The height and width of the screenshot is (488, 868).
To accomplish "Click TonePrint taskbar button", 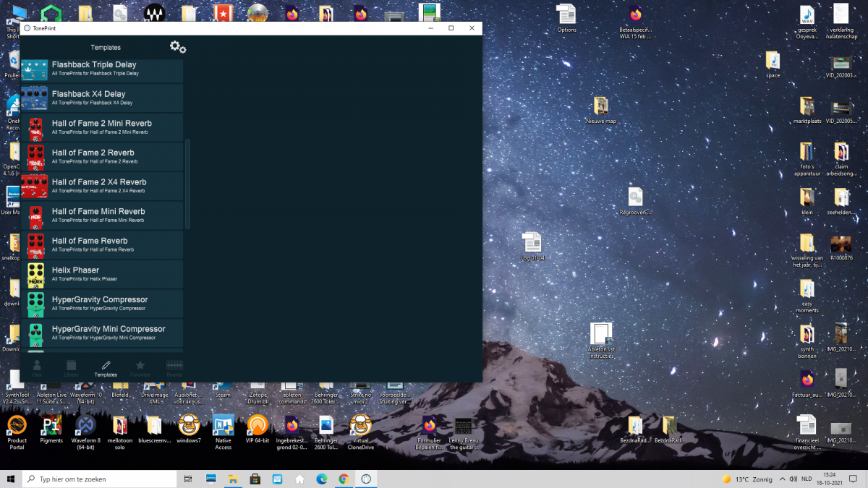I will point(366,479).
